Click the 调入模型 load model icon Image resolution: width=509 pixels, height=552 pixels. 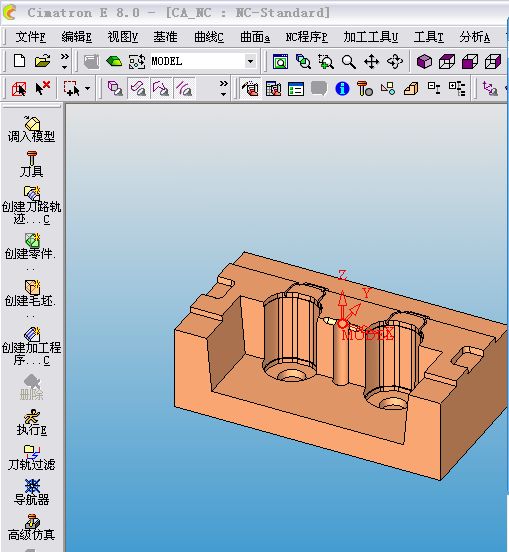pos(32,129)
